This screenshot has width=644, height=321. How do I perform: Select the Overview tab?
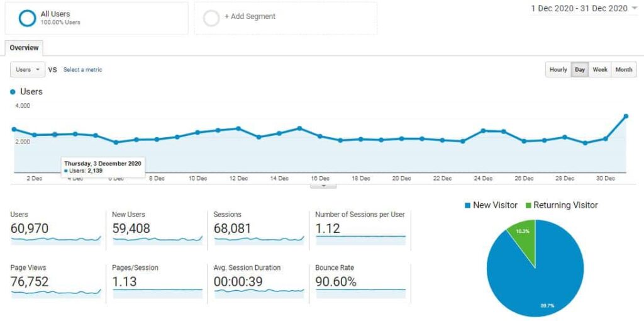24,48
